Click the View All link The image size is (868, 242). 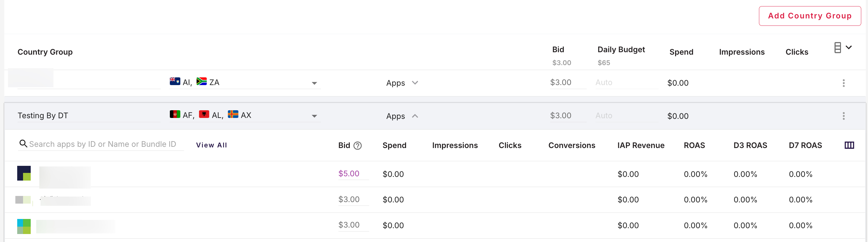[211, 145]
